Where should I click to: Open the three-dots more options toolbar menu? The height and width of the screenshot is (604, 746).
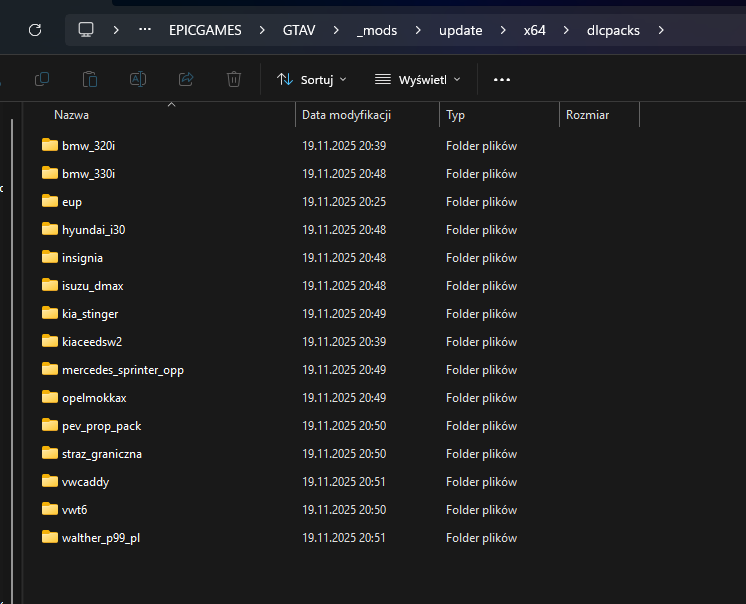pyautogui.click(x=502, y=79)
